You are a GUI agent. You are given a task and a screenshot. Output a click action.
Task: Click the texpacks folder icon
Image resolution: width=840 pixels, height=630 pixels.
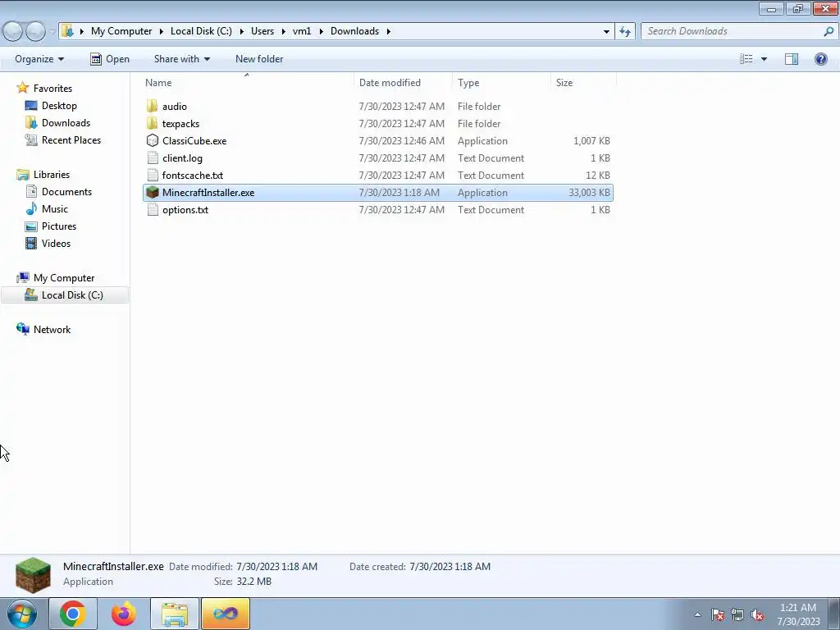click(x=152, y=123)
